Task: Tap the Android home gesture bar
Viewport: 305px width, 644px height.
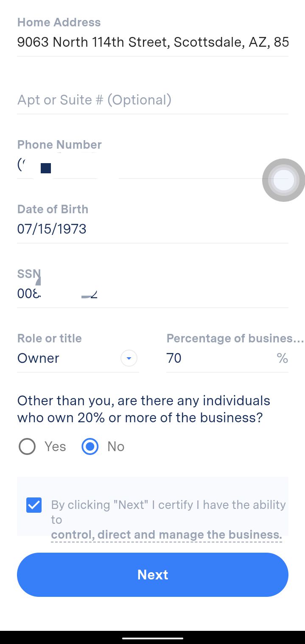Action: click(153, 638)
